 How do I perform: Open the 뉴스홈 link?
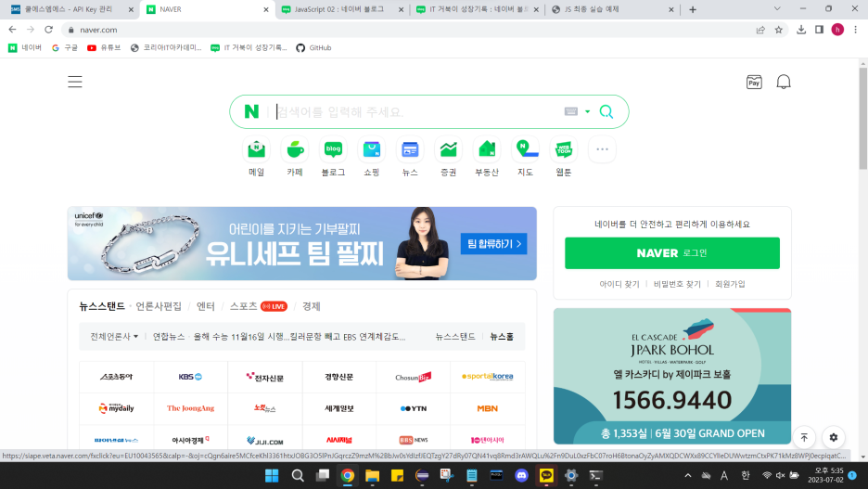coord(502,337)
